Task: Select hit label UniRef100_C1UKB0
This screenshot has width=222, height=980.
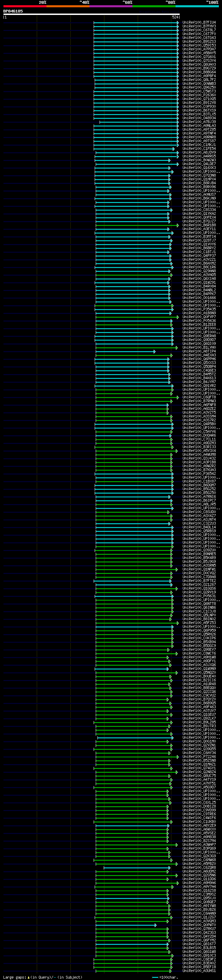Action: 199,822
